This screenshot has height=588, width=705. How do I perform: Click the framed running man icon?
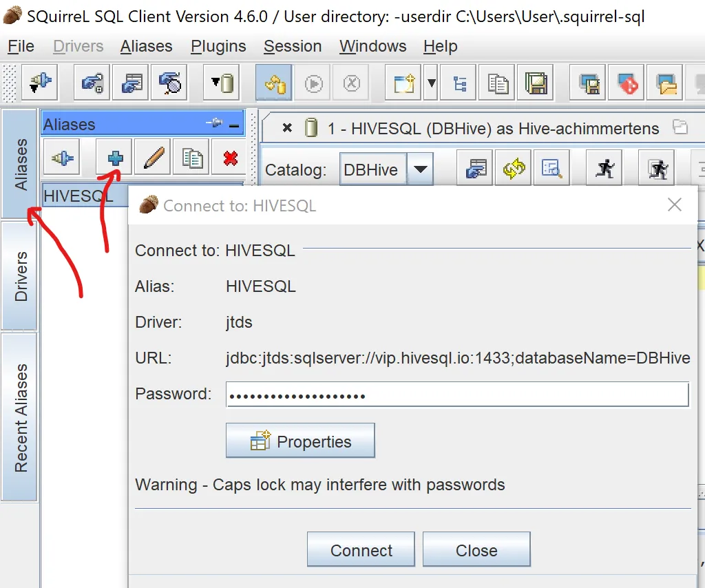click(657, 169)
